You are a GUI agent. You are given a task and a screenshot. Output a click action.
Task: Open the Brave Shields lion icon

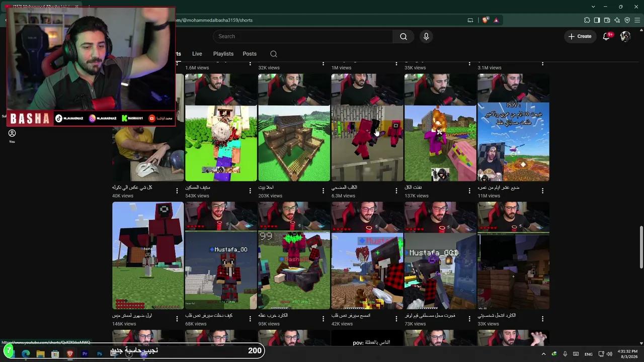tap(485, 20)
